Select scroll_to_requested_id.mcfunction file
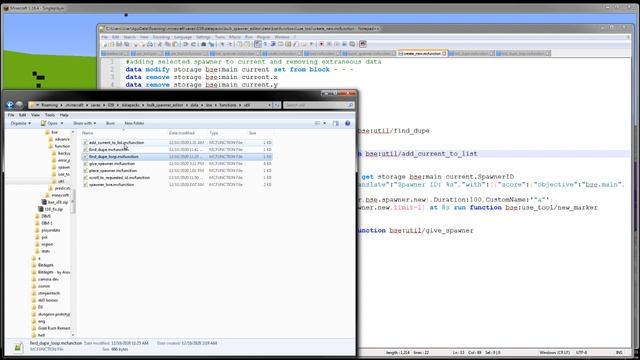Viewport: 640px width, 360px height. (x=119, y=178)
